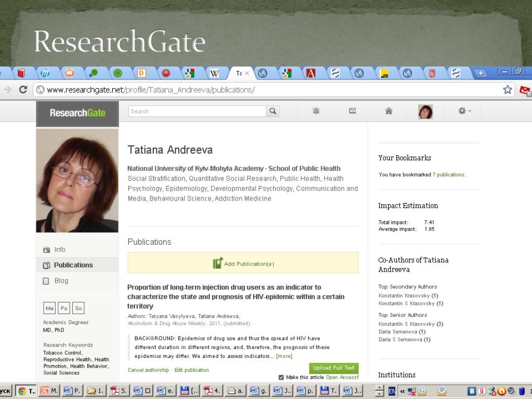Select the red letter A browser tab
The width and height of the screenshot is (532, 399).
(x=311, y=73)
